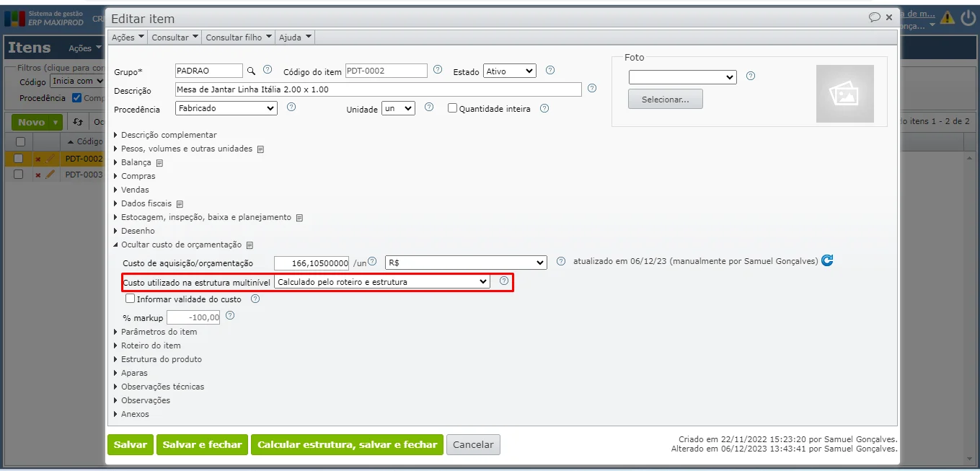The width and height of the screenshot is (980, 471).
Task: Open help icon after /un cost unit
Action: 372,261
